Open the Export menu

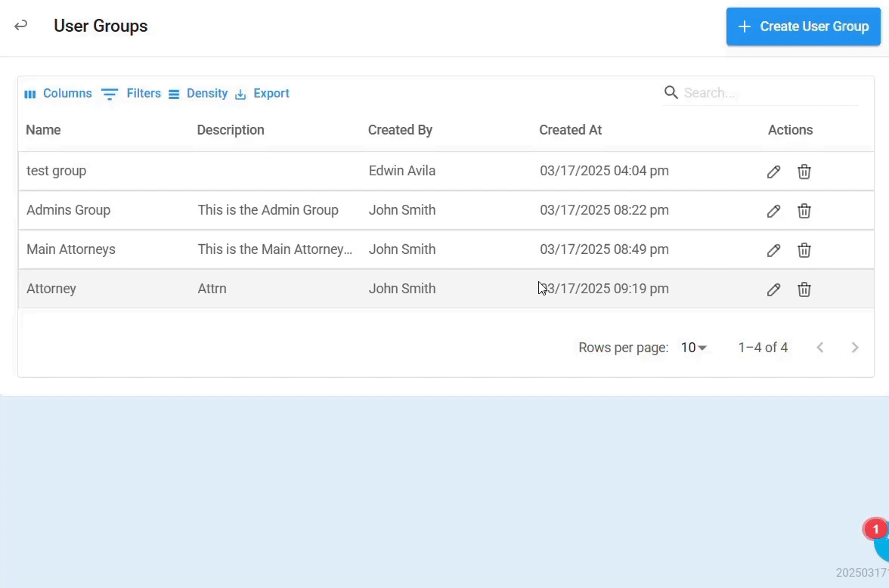pyautogui.click(x=262, y=94)
